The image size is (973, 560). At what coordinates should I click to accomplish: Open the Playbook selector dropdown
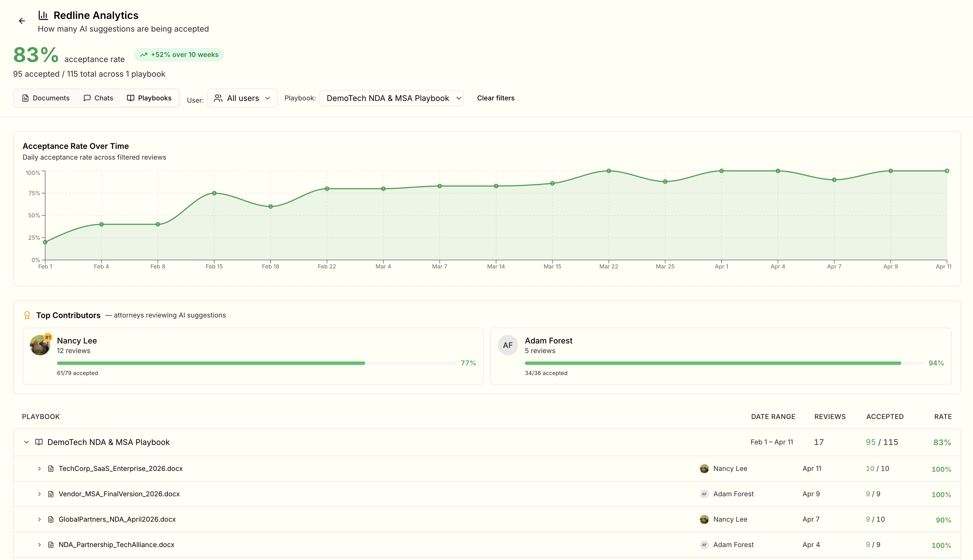point(391,98)
